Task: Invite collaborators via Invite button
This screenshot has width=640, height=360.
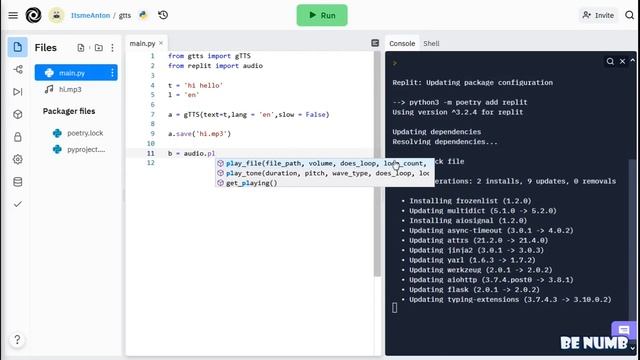Action: [598, 15]
